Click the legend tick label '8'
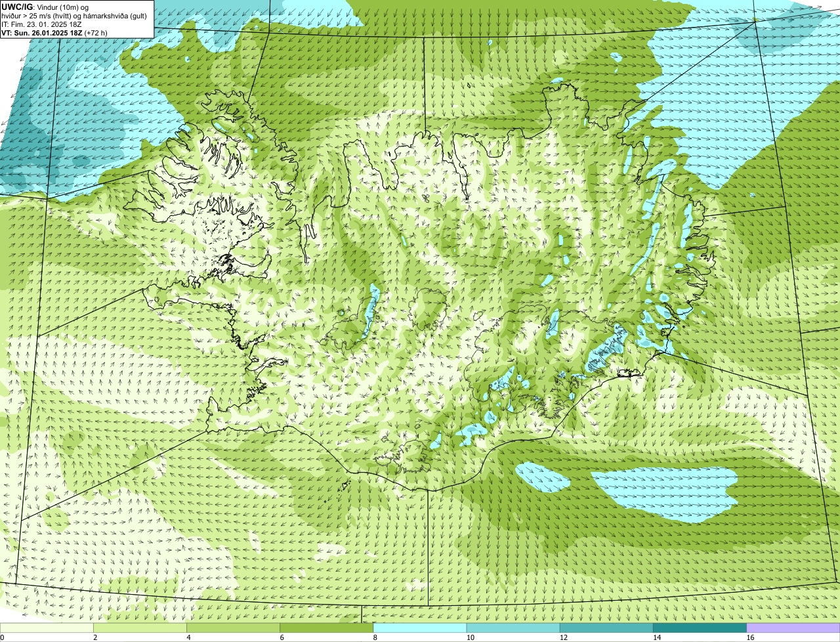The height and width of the screenshot is (642, 840). tap(375, 637)
